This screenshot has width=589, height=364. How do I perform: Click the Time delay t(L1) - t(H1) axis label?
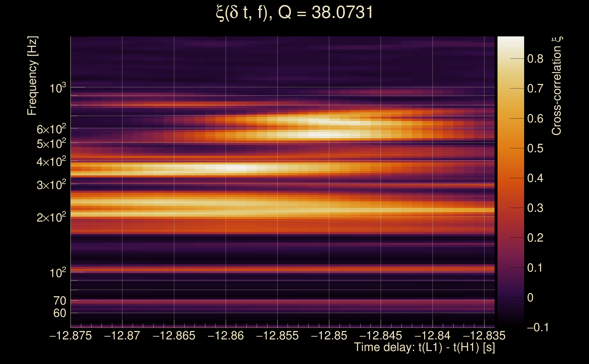[424, 347]
